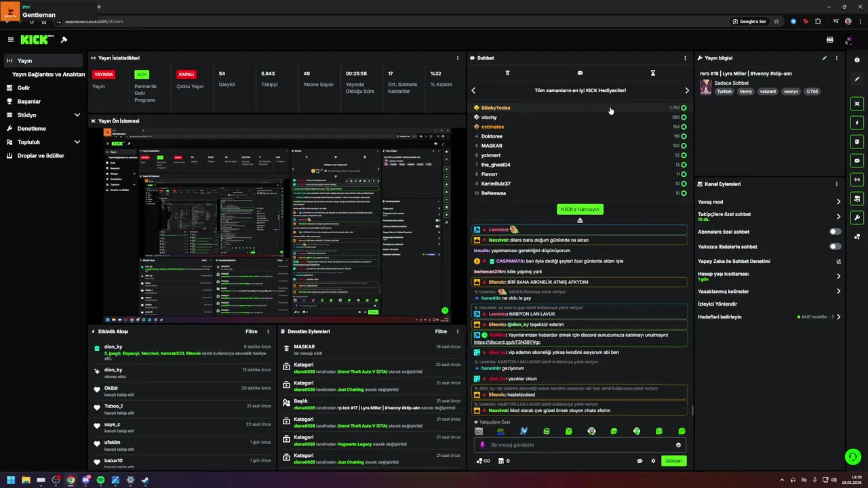This screenshot has width=868, height=488.
Task: Click chat bubble icon in Sohbet toolbar
Action: click(580, 73)
